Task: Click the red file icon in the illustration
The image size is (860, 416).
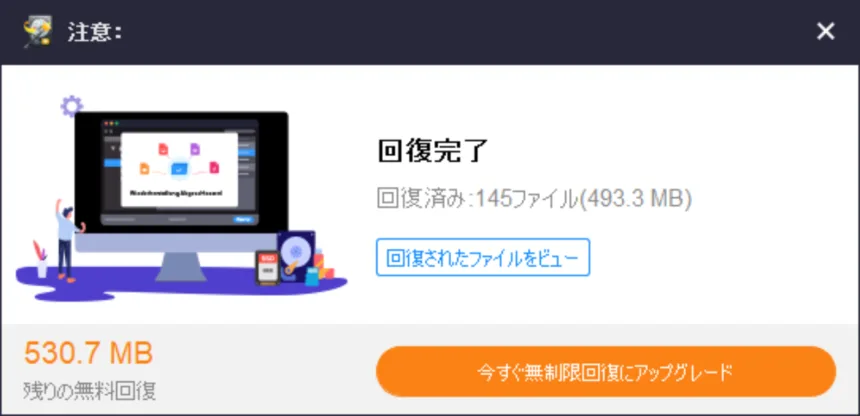Action: pos(163,149)
